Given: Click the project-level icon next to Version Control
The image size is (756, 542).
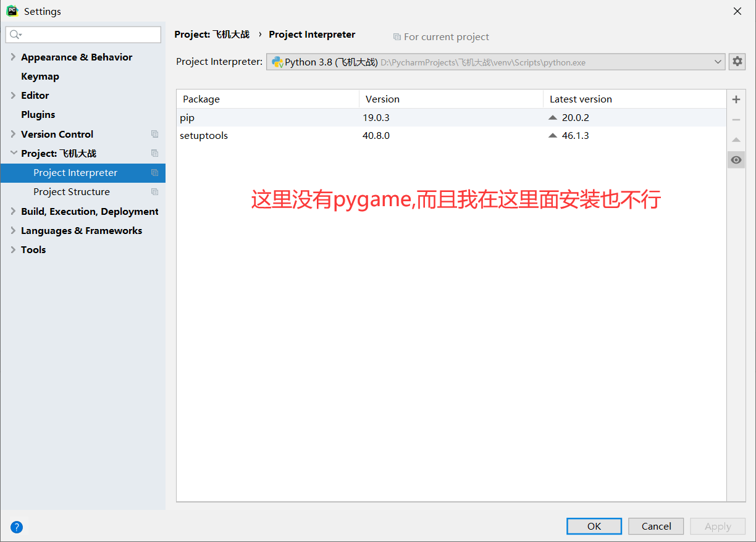Looking at the screenshot, I should pos(154,134).
